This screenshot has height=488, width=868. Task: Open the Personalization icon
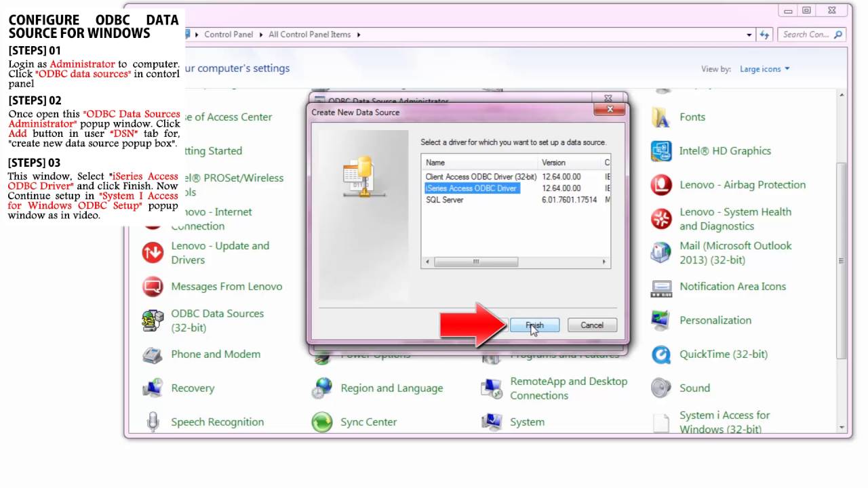point(660,321)
